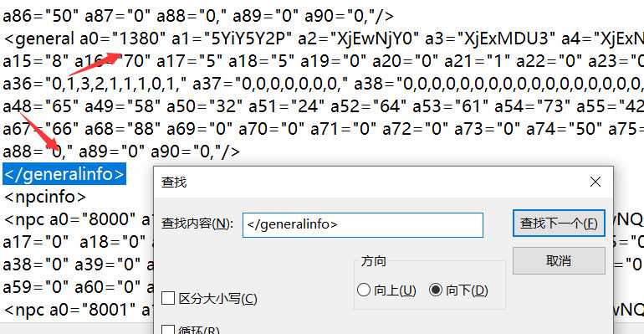The height and width of the screenshot is (334, 644).
Task: Click the a90="0,"/> text after a88="0,"
Action: (195, 152)
